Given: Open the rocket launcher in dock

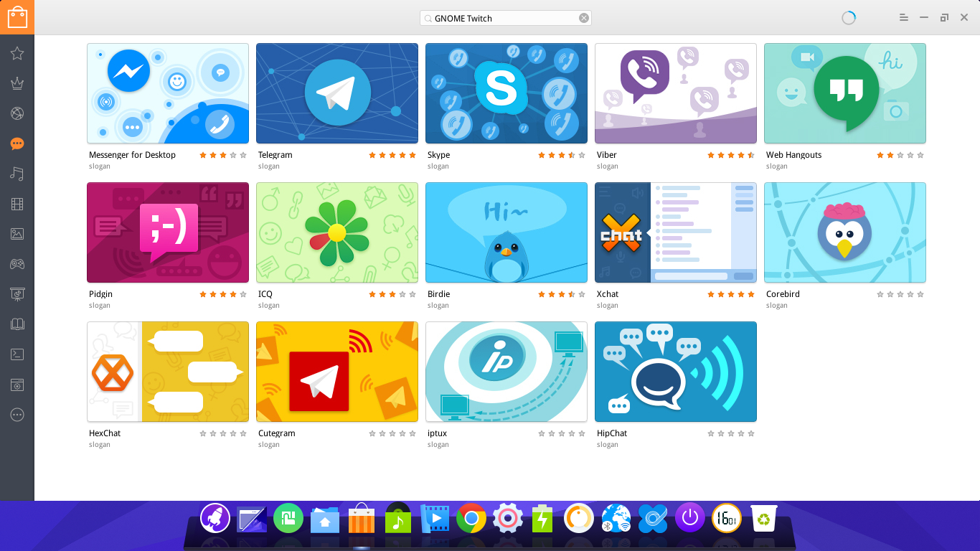Looking at the screenshot, I should [x=215, y=517].
